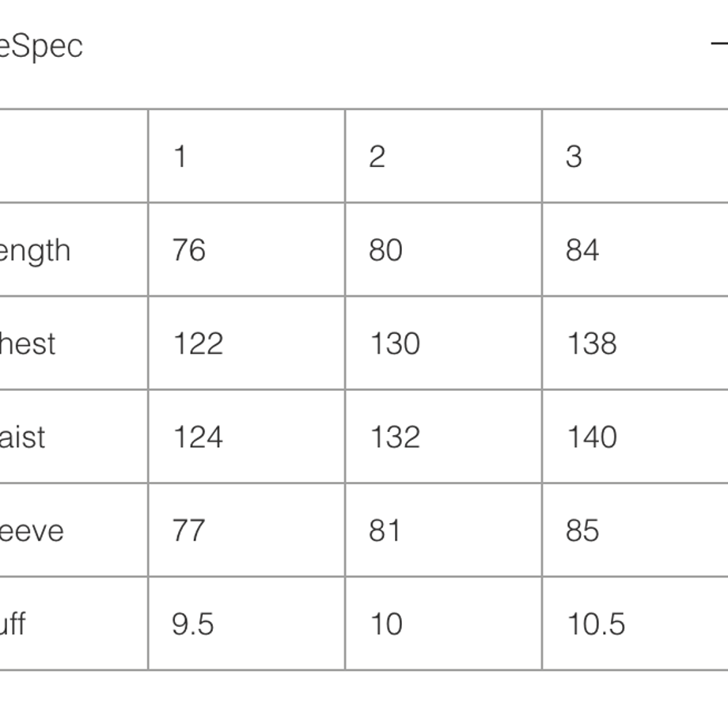Click the length value 80
The width and height of the screenshot is (728, 728).
[385, 250]
